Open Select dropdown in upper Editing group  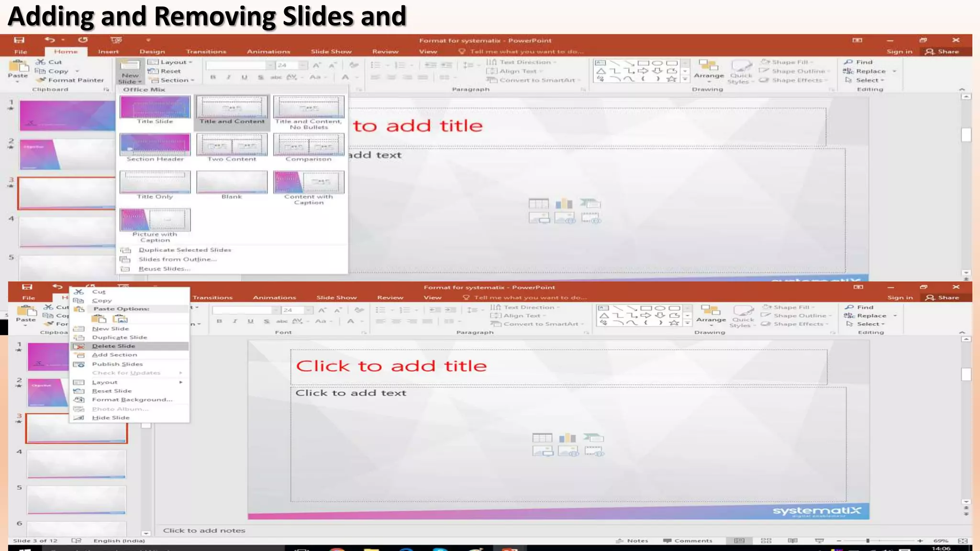(x=865, y=80)
